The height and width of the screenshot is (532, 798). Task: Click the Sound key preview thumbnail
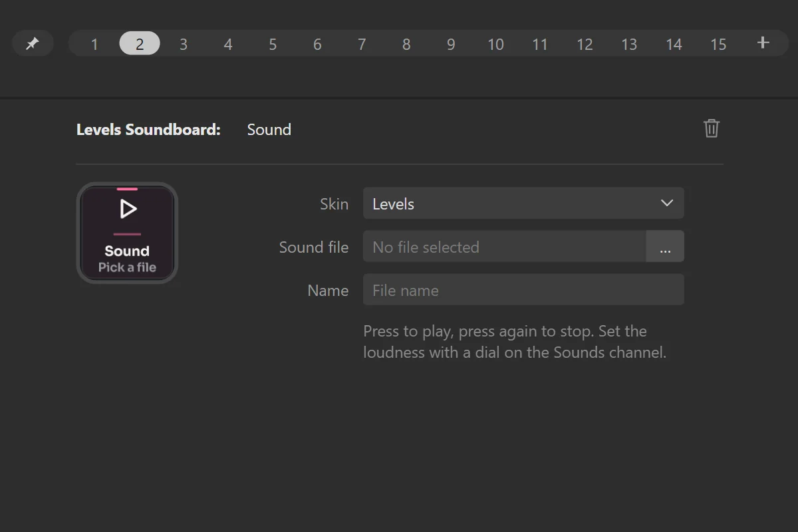coord(127,233)
